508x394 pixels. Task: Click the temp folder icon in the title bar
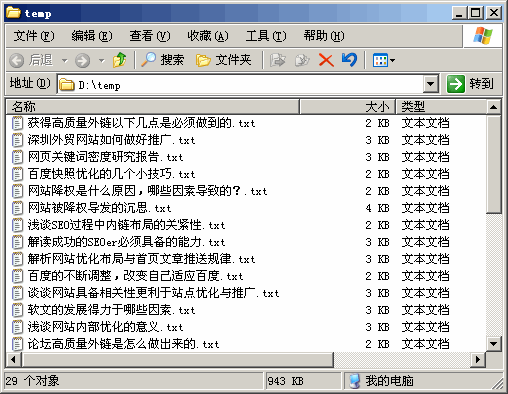coord(14,13)
